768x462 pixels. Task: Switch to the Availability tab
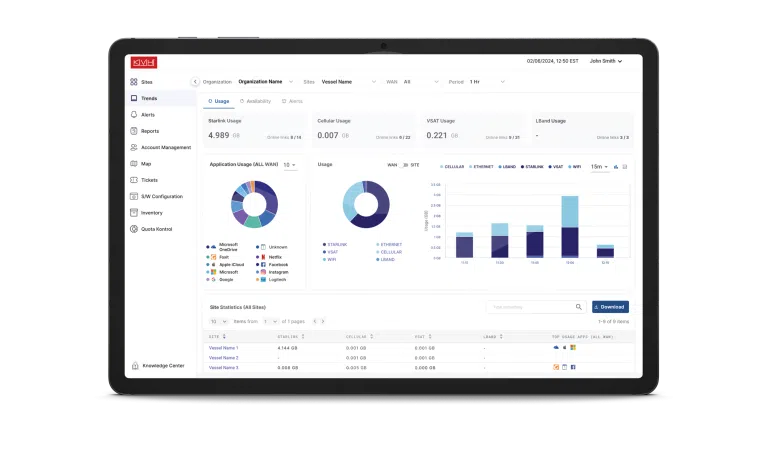(x=255, y=101)
